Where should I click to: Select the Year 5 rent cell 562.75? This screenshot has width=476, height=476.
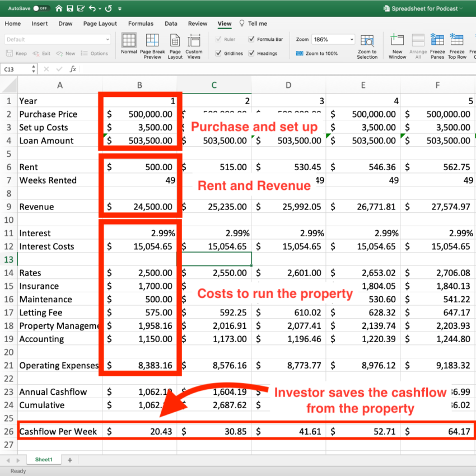(437, 167)
